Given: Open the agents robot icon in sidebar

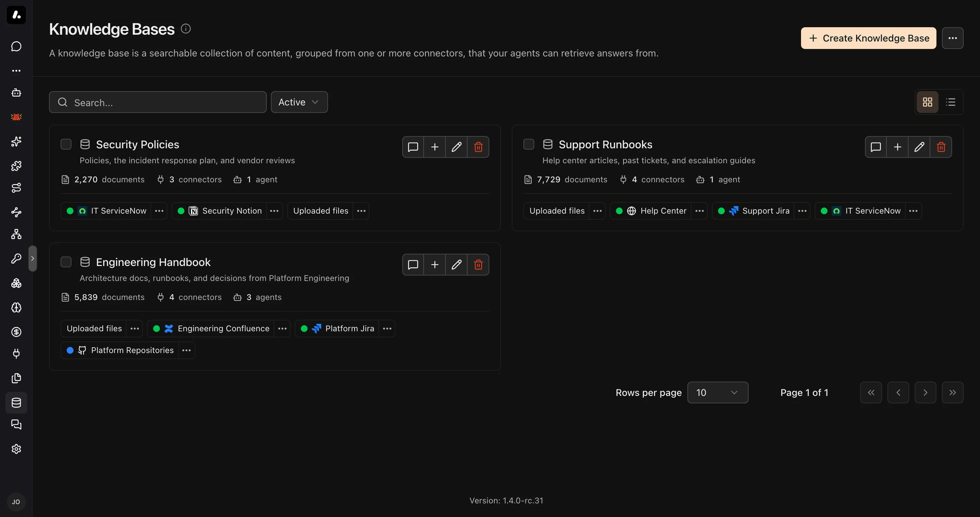Looking at the screenshot, I should (16, 93).
